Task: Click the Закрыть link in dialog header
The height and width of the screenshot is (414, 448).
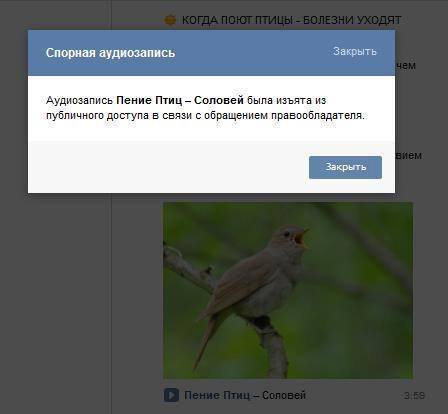Action: (355, 51)
